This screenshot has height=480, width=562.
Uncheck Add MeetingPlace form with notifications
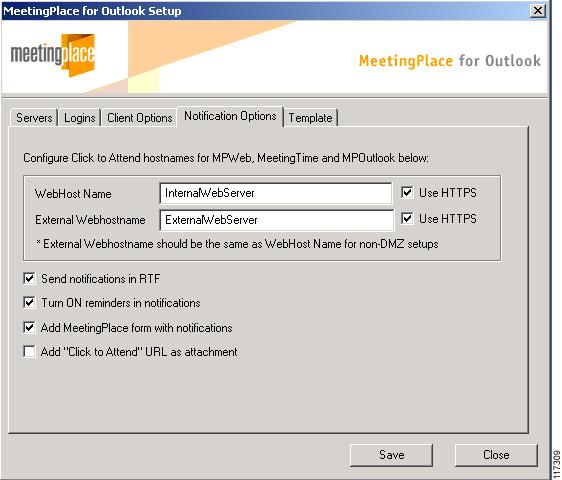click(x=29, y=327)
